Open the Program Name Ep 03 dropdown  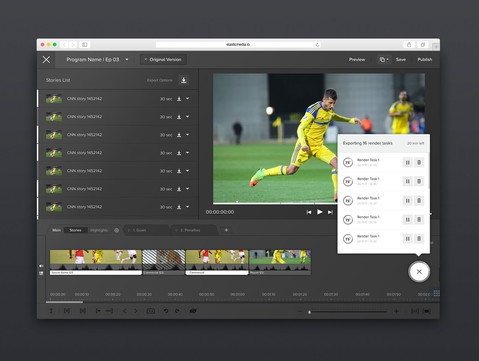tap(127, 60)
